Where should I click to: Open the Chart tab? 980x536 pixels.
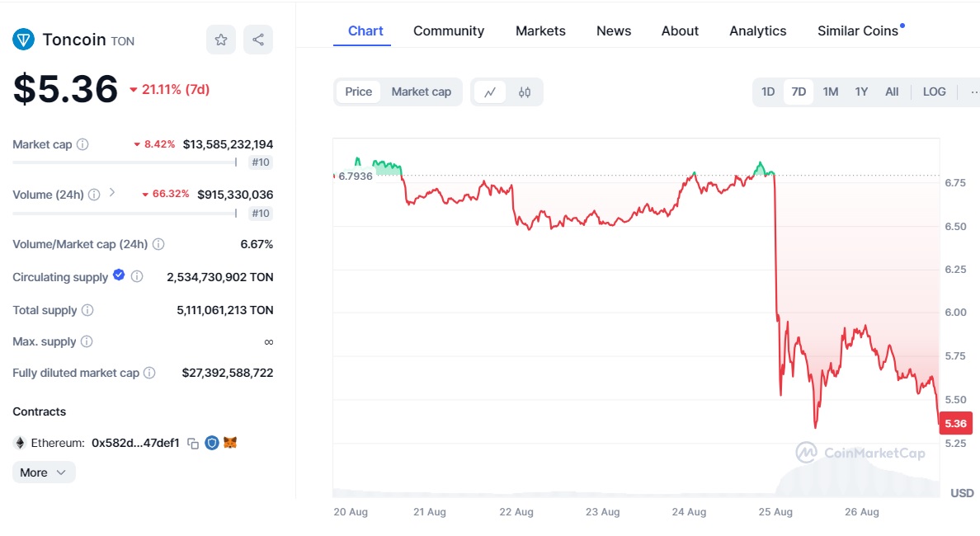tap(365, 31)
